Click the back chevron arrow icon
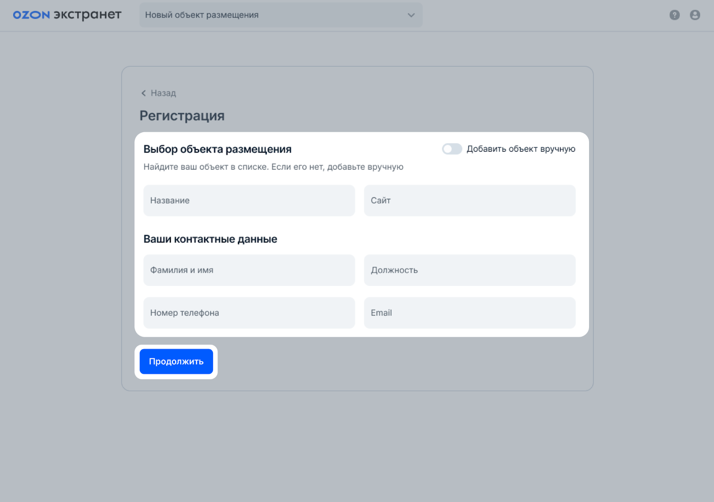This screenshot has width=714, height=502. pos(144,93)
